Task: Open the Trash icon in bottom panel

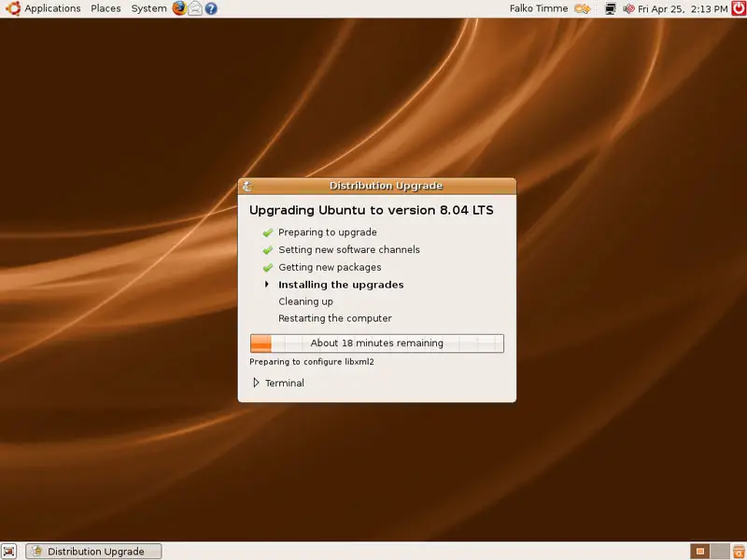Action: 739,552
